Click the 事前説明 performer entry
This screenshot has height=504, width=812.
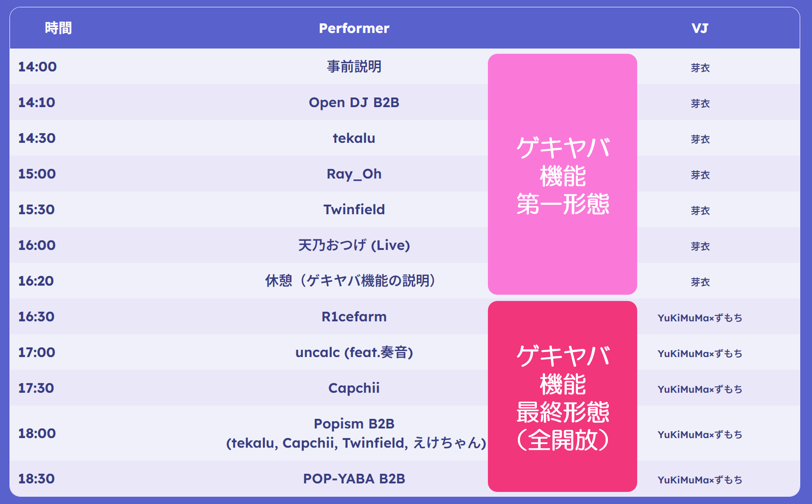[354, 67]
